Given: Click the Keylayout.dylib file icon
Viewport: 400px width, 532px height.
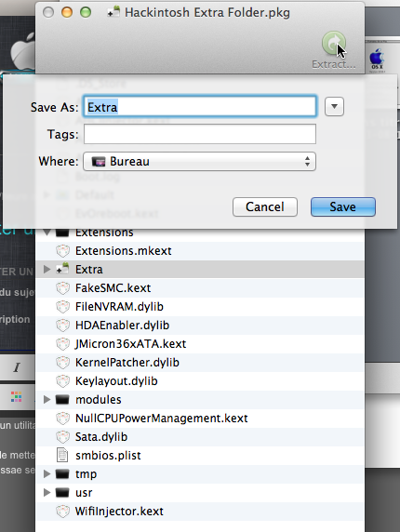Looking at the screenshot, I should tap(62, 381).
